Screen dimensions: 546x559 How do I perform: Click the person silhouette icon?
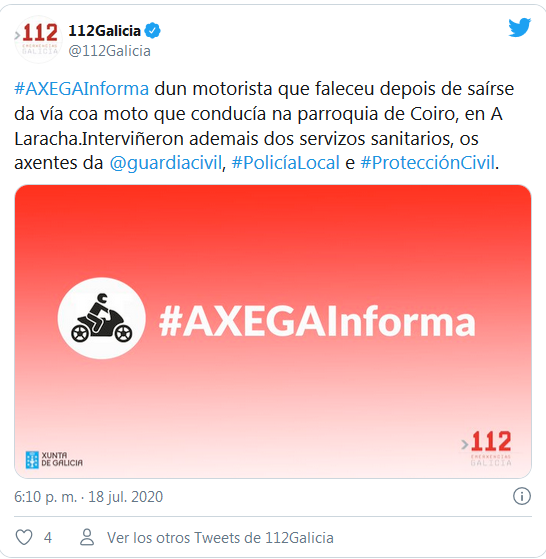[87, 537]
